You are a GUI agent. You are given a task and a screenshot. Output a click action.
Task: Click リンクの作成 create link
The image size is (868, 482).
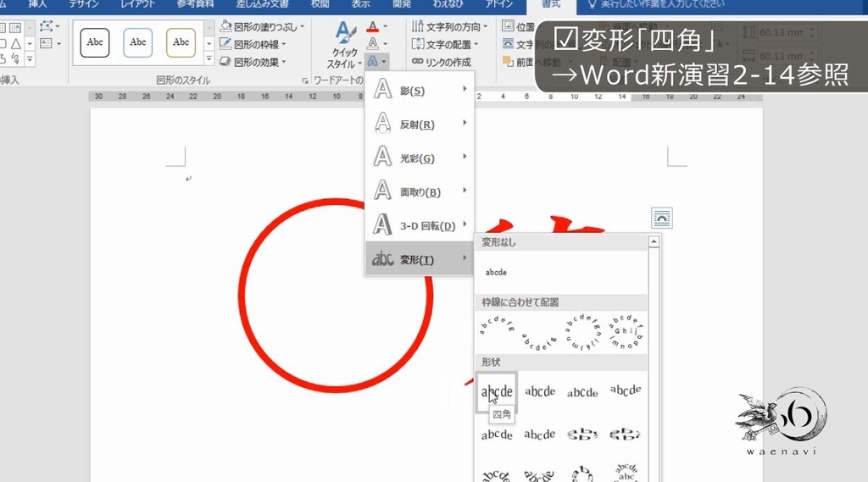click(x=441, y=62)
